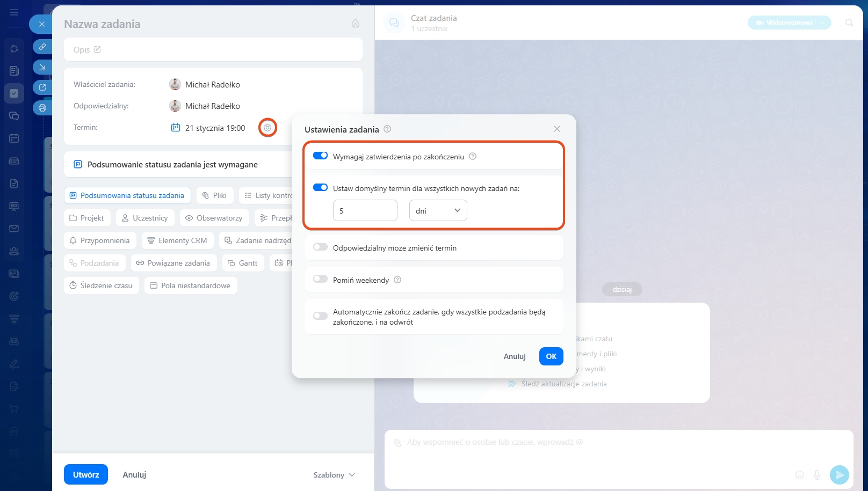Click the gear icon next to the deadline

[x=267, y=128]
